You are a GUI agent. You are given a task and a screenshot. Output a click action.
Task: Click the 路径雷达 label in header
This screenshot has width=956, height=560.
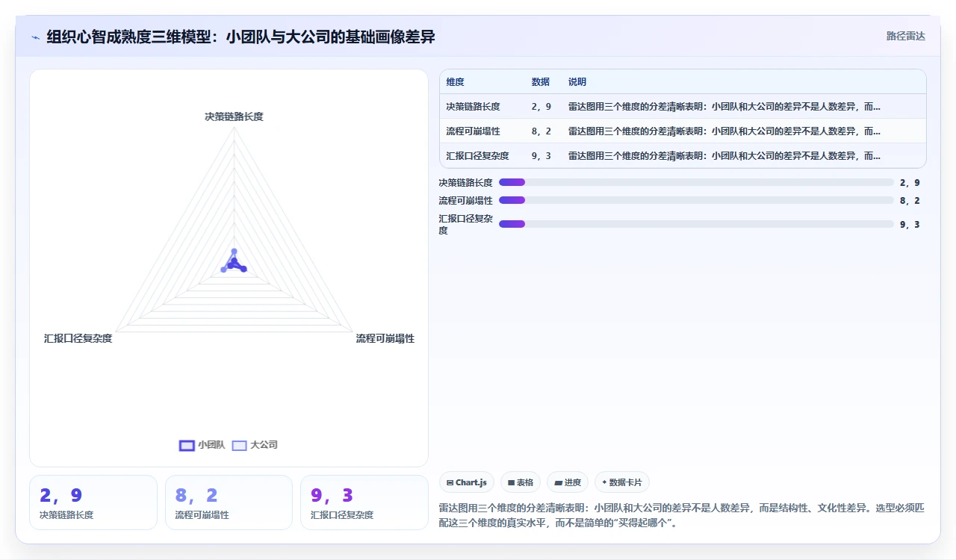[x=906, y=36]
